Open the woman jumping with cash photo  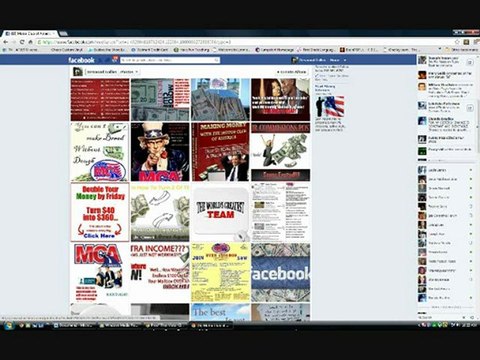[281, 152]
